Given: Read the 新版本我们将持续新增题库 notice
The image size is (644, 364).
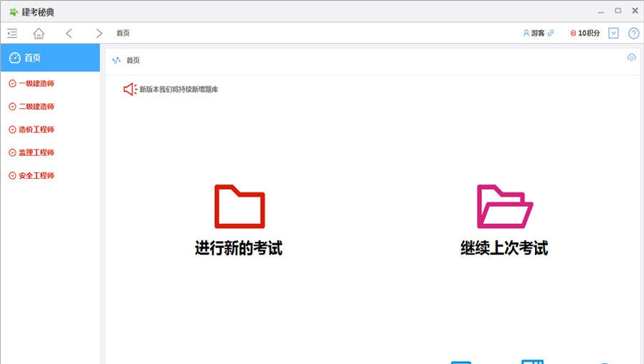Looking at the screenshot, I should point(179,89).
